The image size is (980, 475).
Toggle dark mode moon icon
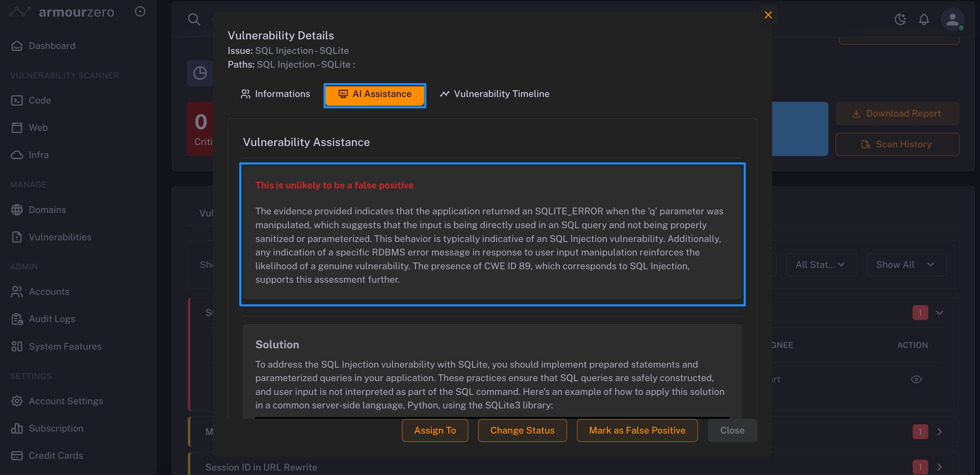pyautogui.click(x=900, y=19)
